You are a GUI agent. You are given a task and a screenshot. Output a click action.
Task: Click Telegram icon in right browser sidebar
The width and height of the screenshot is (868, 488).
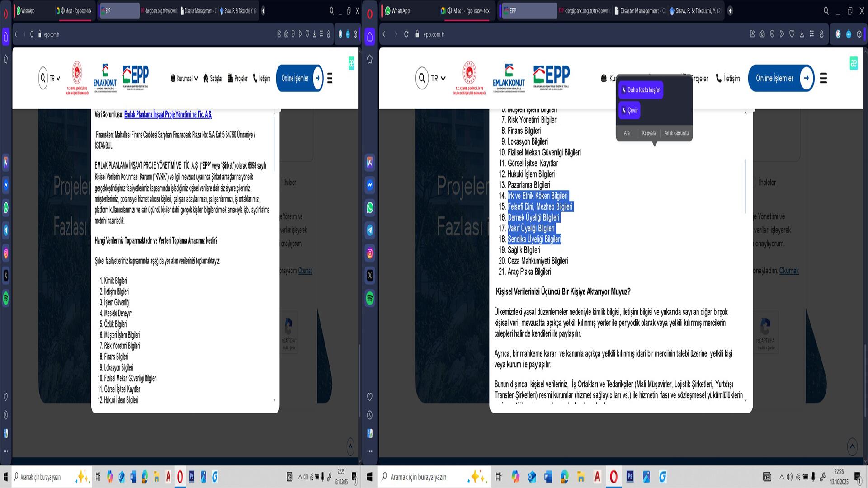(370, 230)
